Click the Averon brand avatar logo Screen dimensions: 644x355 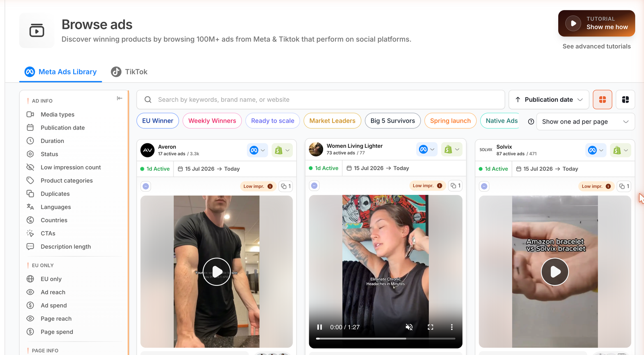pos(148,150)
